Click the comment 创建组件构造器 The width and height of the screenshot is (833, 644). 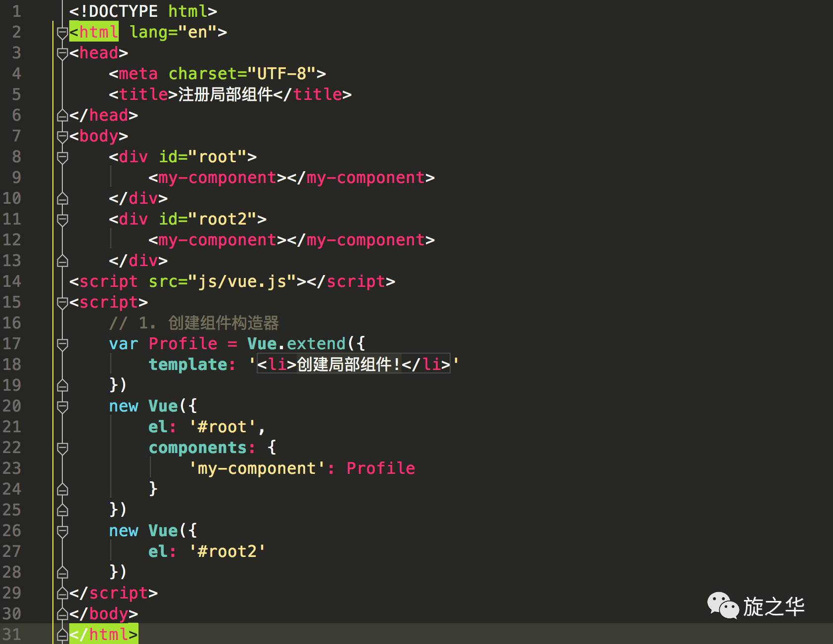pos(224,323)
